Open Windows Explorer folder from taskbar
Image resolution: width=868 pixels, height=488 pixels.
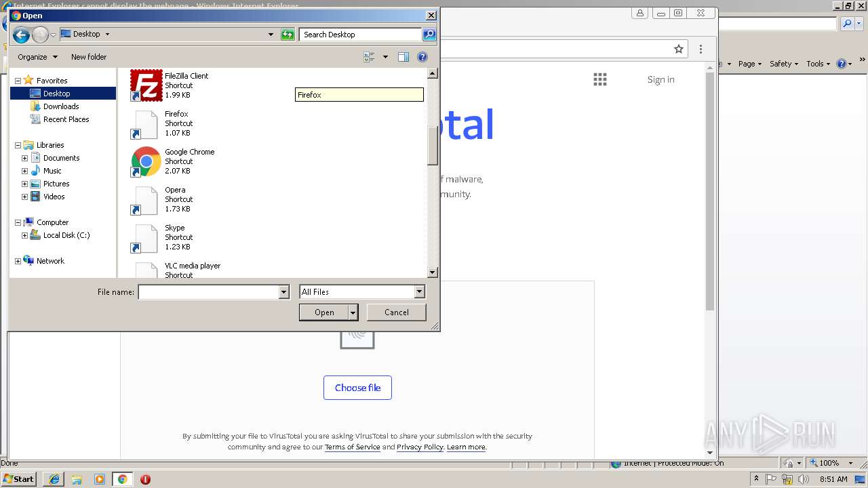pos(77,479)
